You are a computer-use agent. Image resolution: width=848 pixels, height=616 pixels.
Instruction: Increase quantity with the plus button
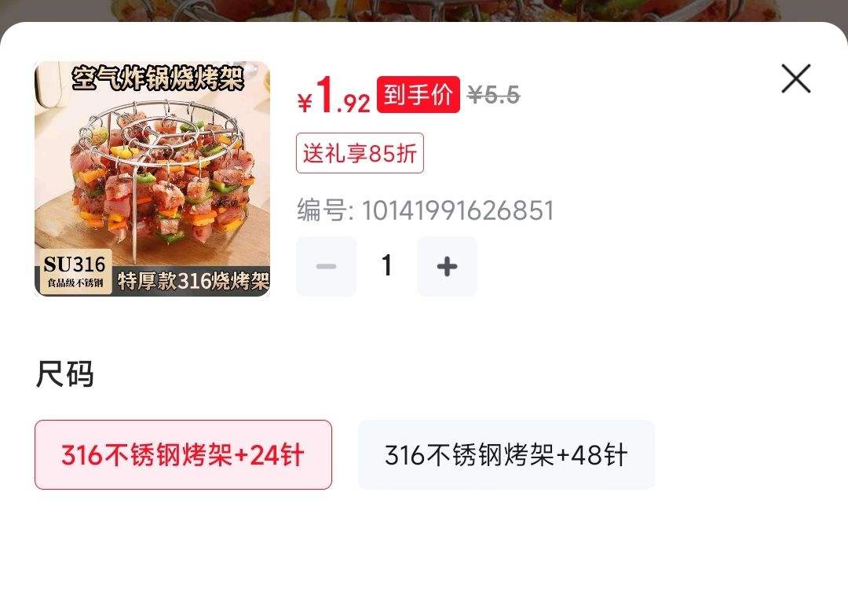(x=447, y=266)
